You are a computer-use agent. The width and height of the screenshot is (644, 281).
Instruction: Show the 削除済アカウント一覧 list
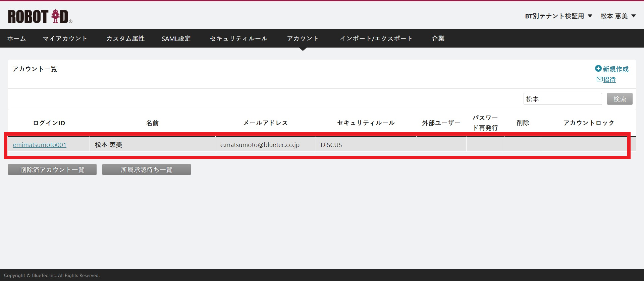point(52,169)
